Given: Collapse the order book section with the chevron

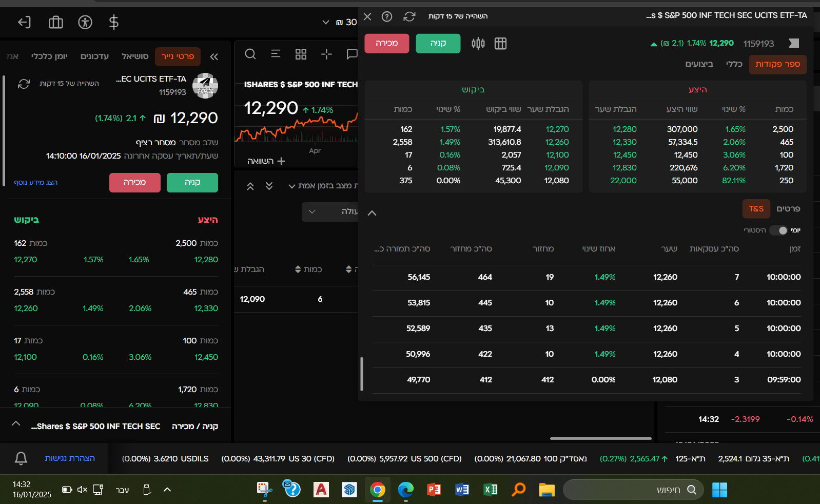Looking at the screenshot, I should coord(372,213).
